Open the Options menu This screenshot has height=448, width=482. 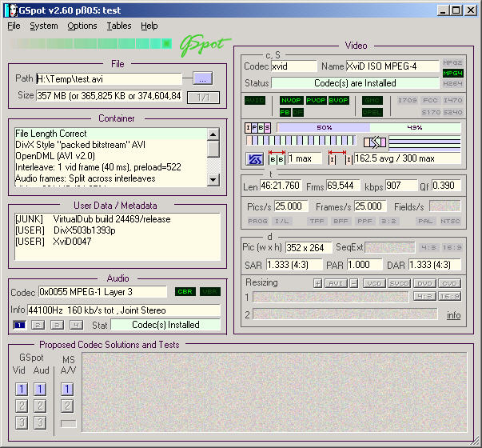pyautogui.click(x=82, y=26)
